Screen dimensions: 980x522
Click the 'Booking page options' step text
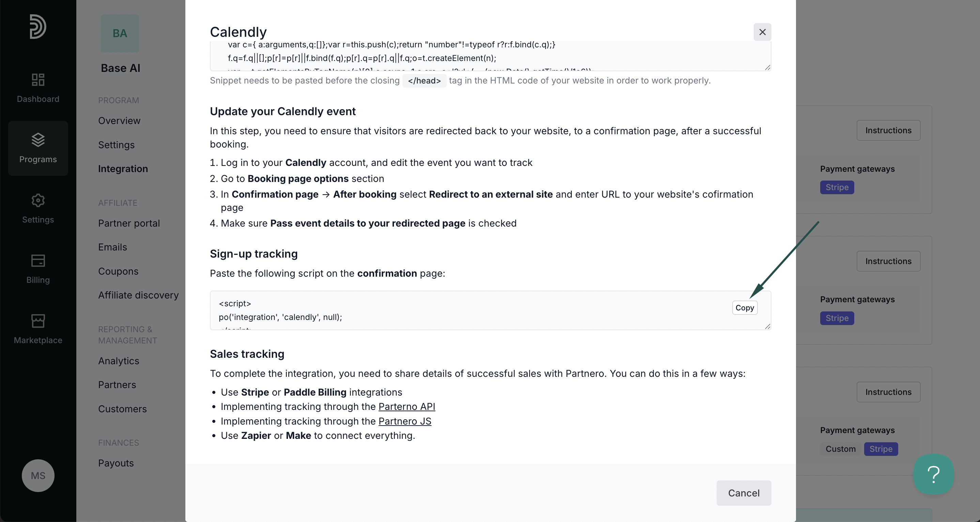(298, 179)
